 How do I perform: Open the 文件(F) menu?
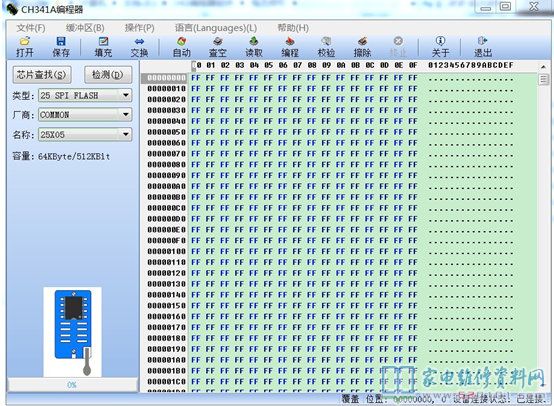point(31,28)
